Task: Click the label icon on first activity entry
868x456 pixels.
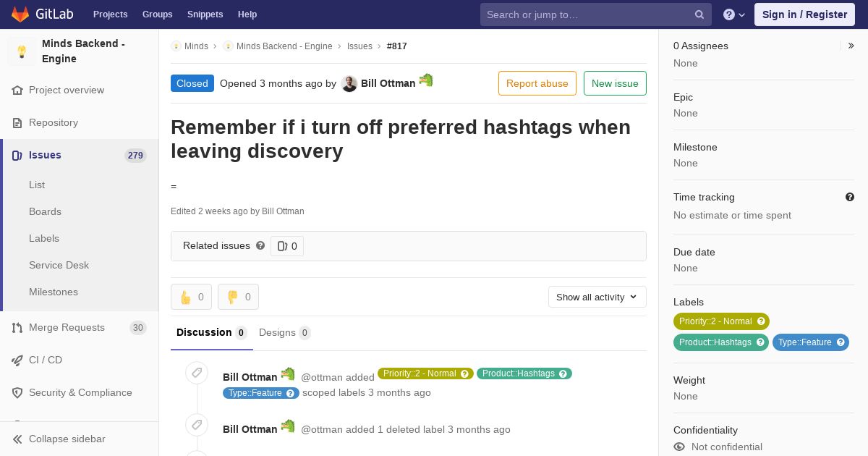Action: tap(197, 373)
